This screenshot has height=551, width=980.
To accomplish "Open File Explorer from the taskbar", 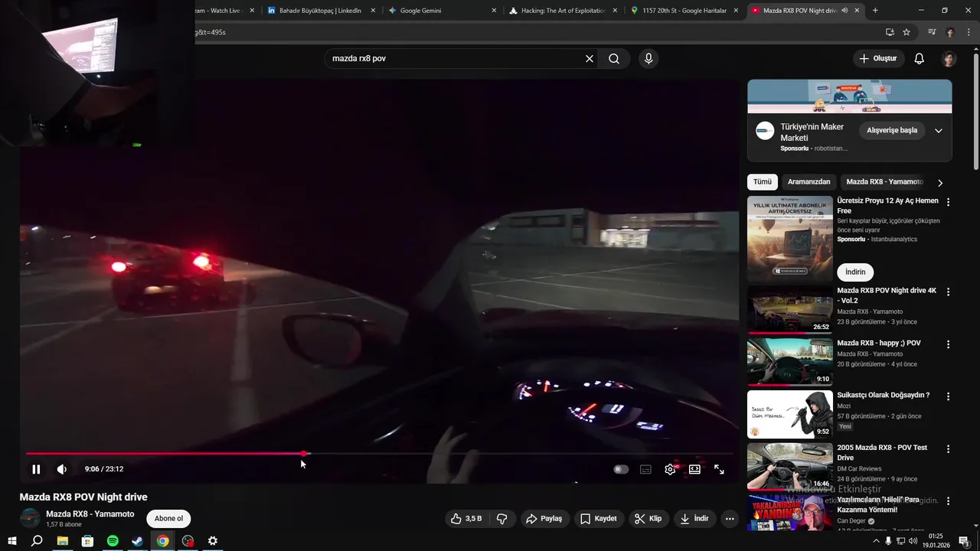I will click(x=63, y=541).
